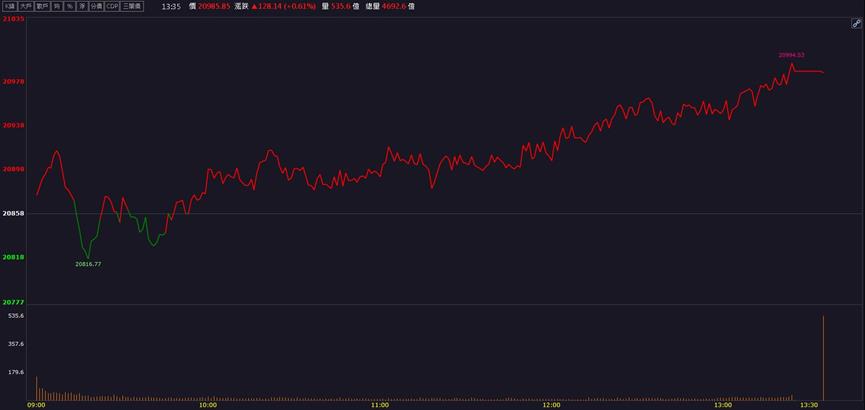This screenshot has width=865, height=410.
Task: Switch to the K線 chart view
Action: [x=10, y=6]
